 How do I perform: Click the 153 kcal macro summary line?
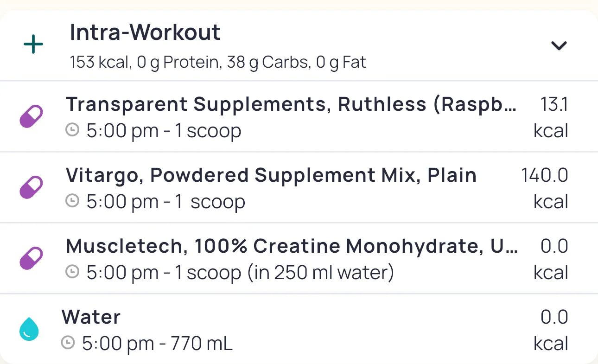tap(218, 62)
